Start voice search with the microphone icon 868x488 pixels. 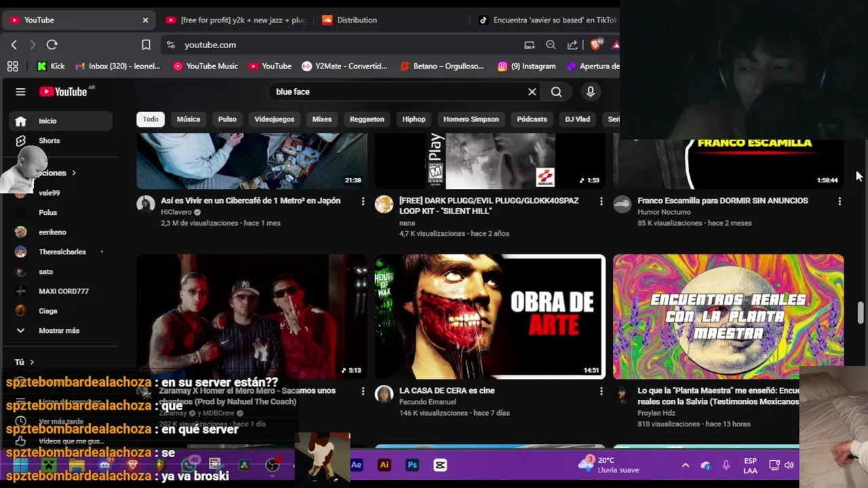pyautogui.click(x=591, y=91)
